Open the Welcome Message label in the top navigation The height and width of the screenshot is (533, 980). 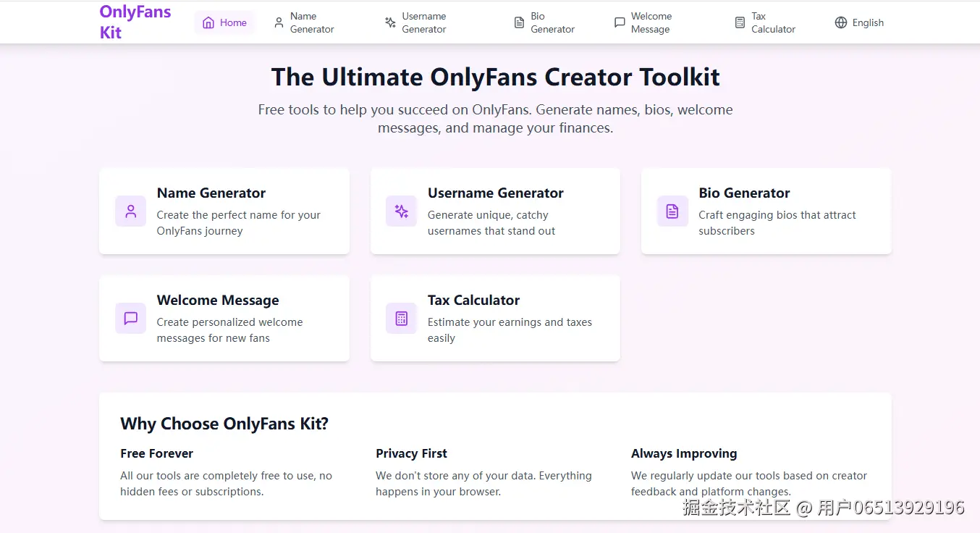(651, 22)
